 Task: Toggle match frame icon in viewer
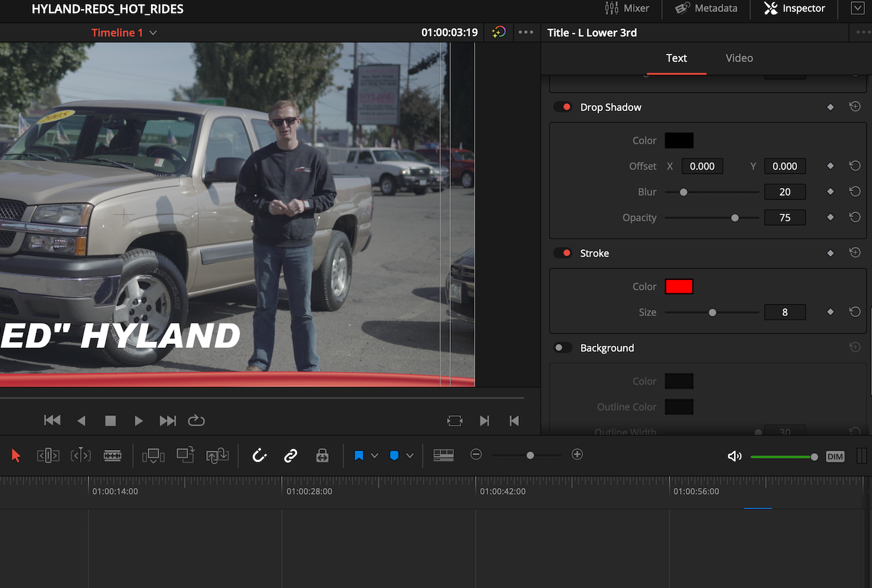[455, 420]
